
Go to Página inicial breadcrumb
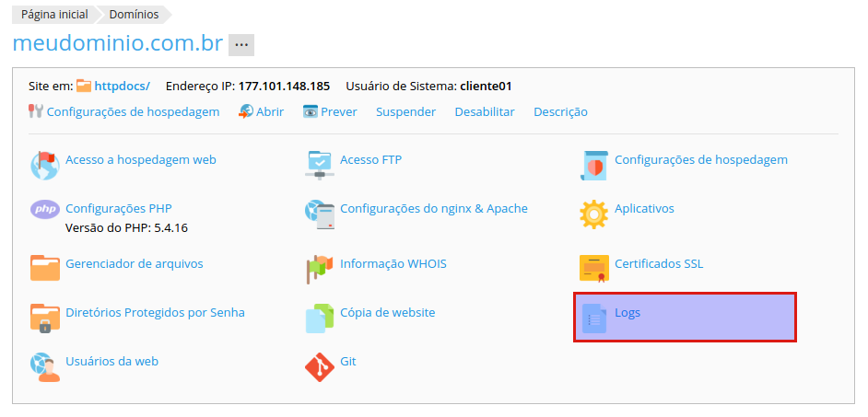54,15
